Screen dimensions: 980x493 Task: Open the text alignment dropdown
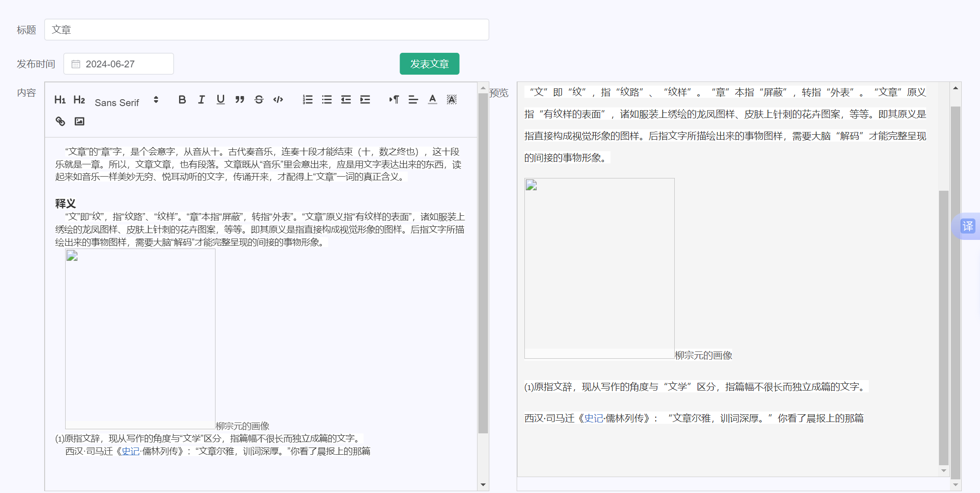[413, 100]
